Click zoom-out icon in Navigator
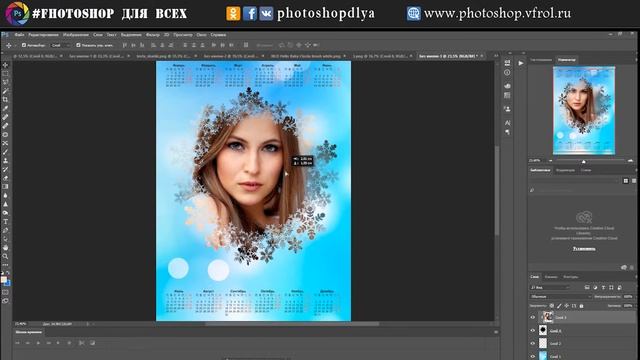Viewport: 640px width, 360px height. pos(551,161)
